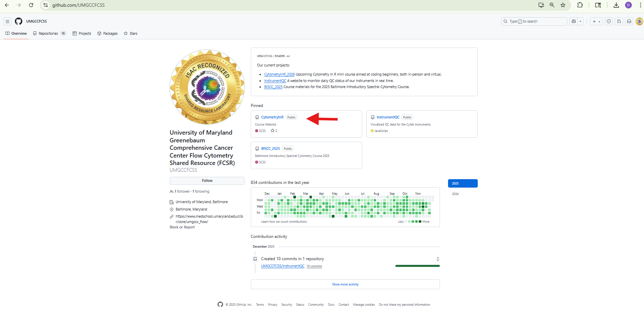644x332 pixels.
Task: Open the browser downloads icon
Action: coord(616,5)
